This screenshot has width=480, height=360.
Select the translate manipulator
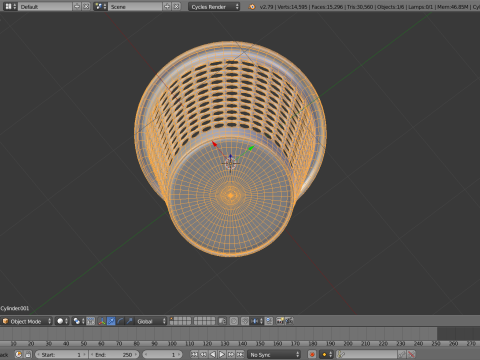click(x=111, y=321)
